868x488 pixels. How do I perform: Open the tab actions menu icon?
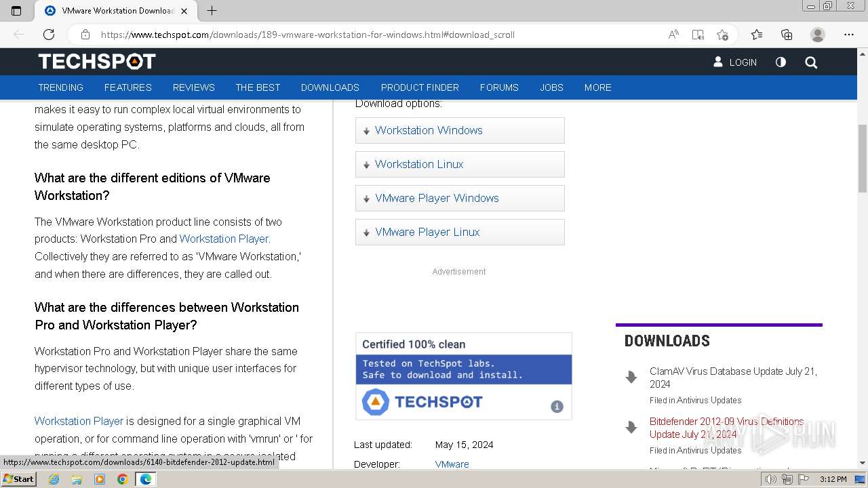[16, 10]
